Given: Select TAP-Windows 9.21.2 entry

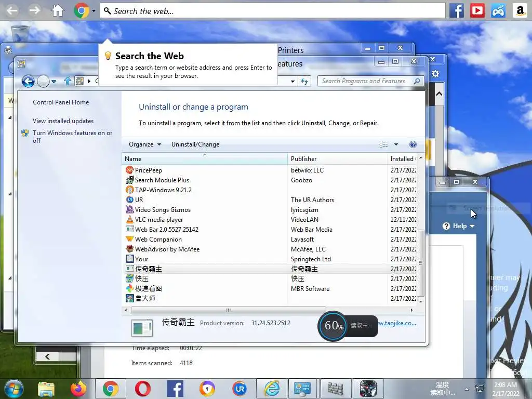Looking at the screenshot, I should [270, 190].
